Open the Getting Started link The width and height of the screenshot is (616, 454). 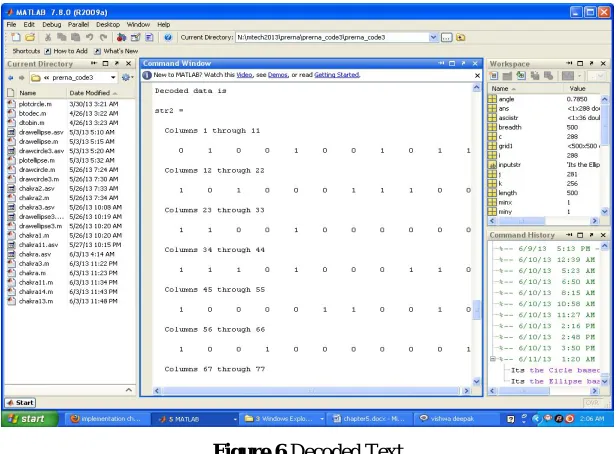click(x=337, y=75)
